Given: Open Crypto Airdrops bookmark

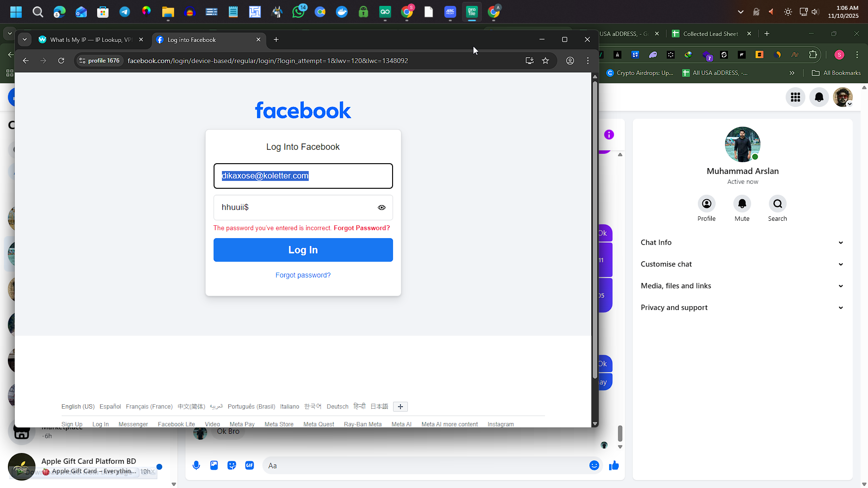Looking at the screenshot, I should pyautogui.click(x=640, y=73).
